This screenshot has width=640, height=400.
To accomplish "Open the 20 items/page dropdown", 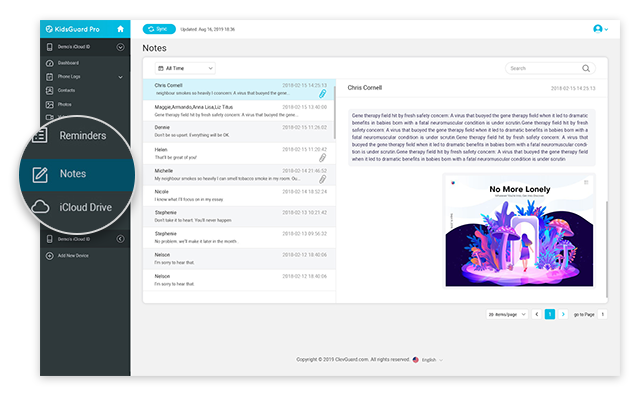I will (507, 314).
